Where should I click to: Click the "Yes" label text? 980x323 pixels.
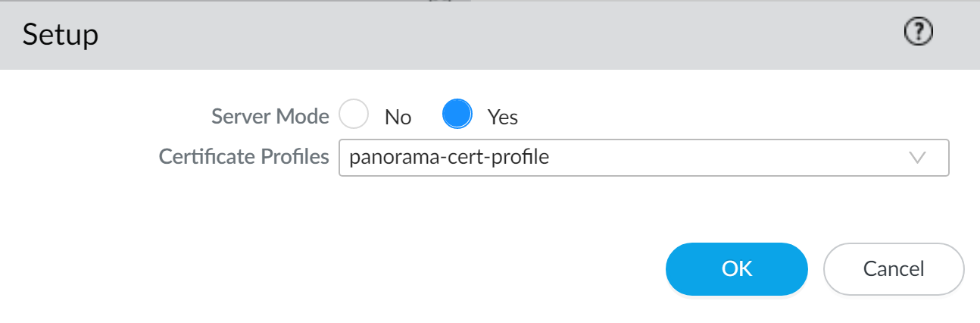[503, 118]
